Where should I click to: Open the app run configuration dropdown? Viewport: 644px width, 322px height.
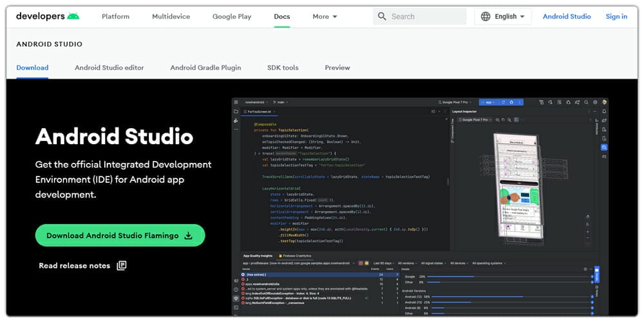pos(487,102)
